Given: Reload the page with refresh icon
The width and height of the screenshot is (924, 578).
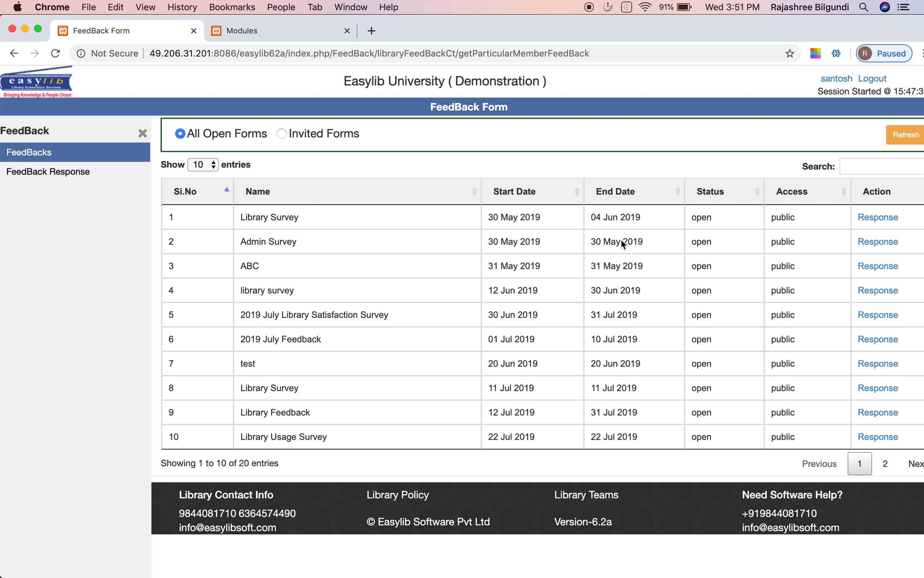Looking at the screenshot, I should tap(55, 53).
